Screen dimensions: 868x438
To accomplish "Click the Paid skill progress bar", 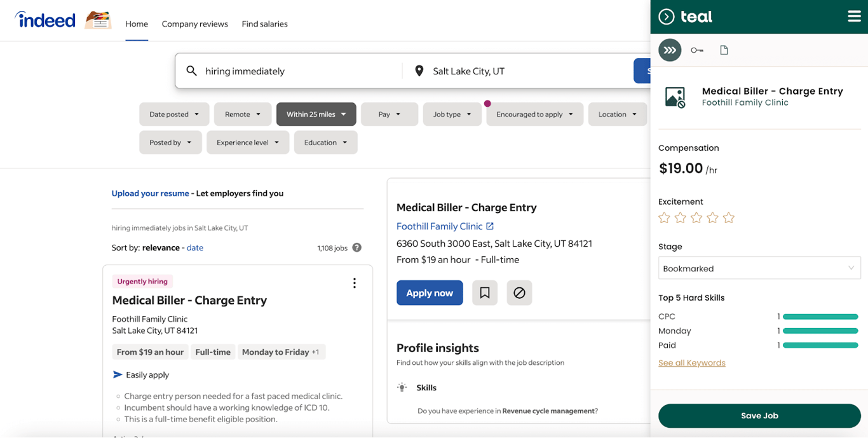I will tap(820, 346).
